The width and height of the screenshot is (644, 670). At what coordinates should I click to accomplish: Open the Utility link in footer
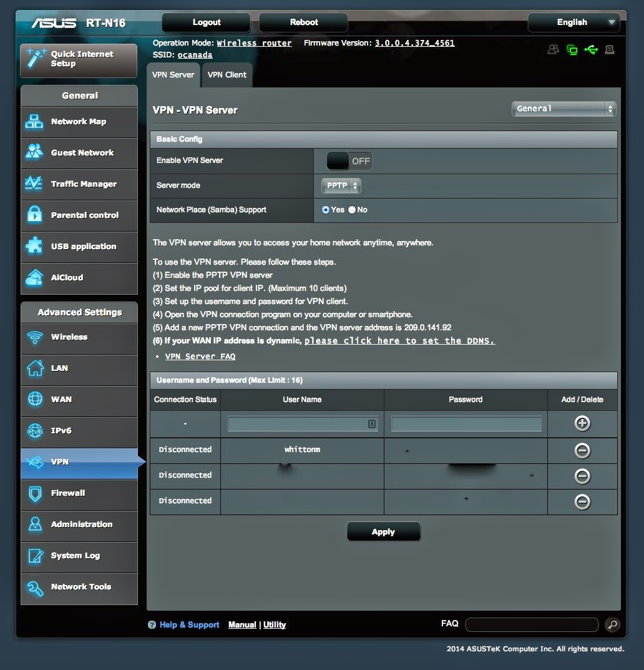click(x=274, y=624)
